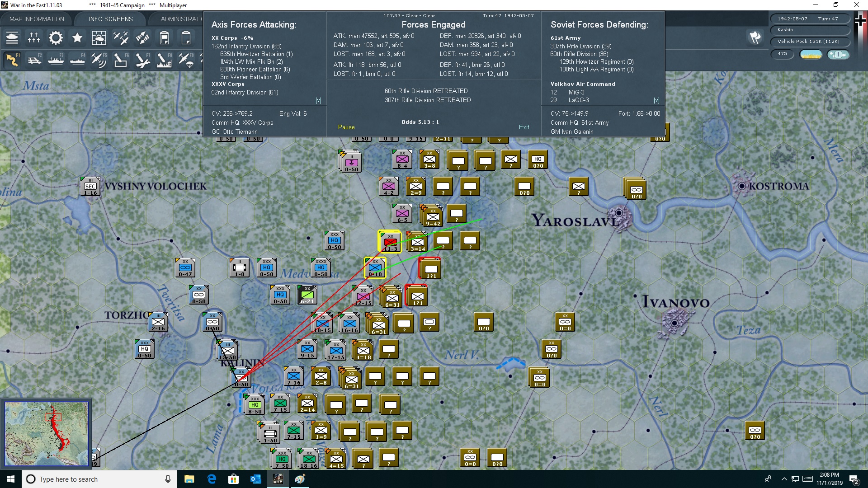The image size is (868, 488).
Task: Click the Ivanovo city hex
Action: [675, 323]
